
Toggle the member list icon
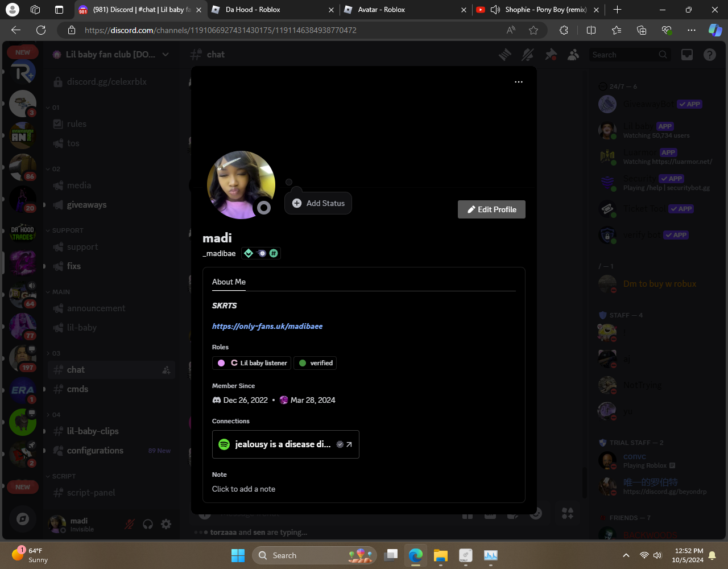573,55
